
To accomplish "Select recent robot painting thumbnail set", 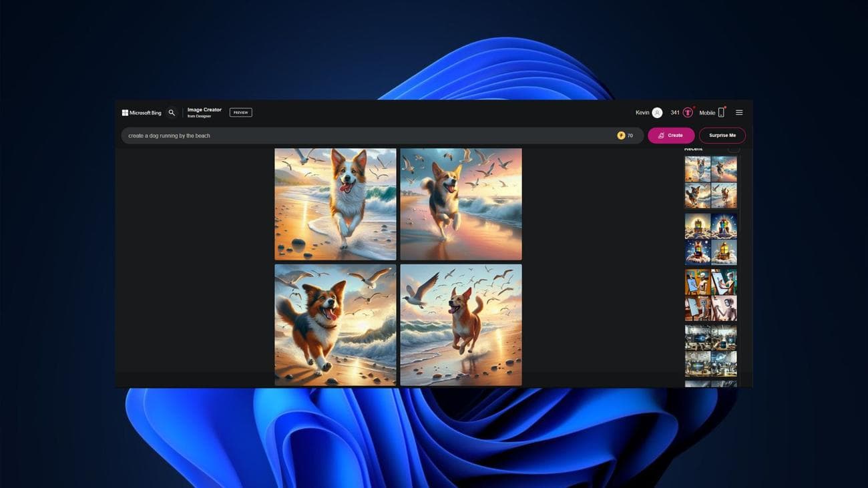I will pyautogui.click(x=710, y=295).
